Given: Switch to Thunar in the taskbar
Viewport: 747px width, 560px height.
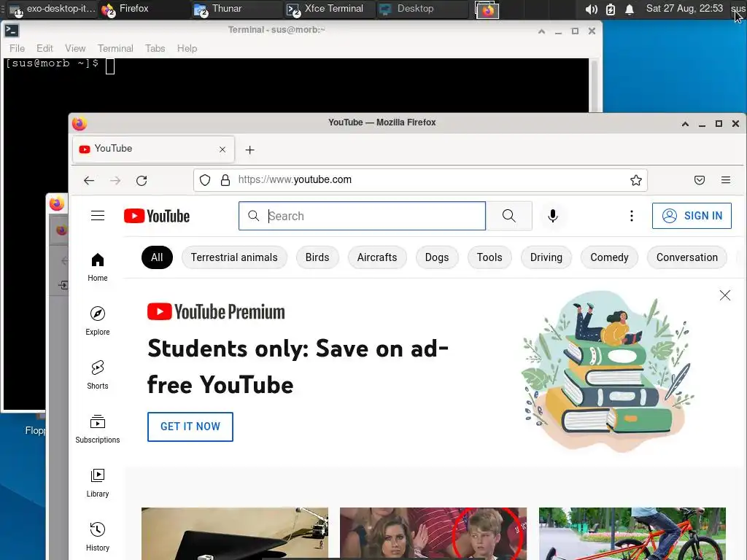Looking at the screenshot, I should pos(236,9).
